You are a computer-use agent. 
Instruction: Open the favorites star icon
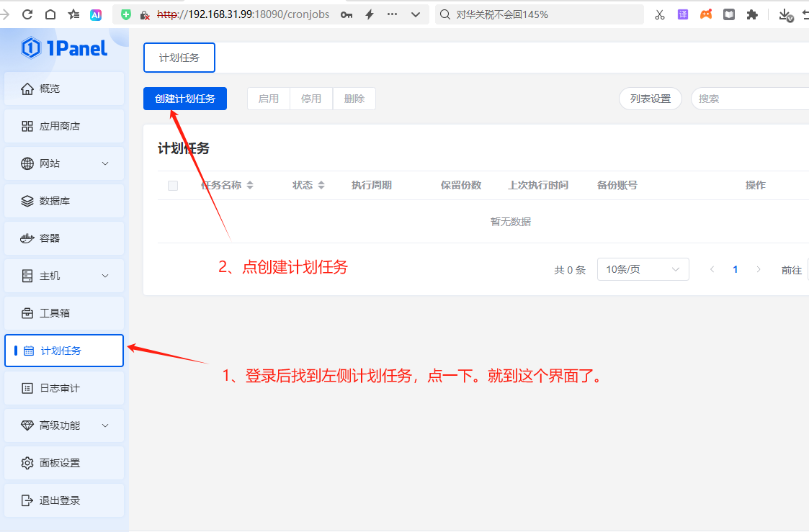pos(73,14)
